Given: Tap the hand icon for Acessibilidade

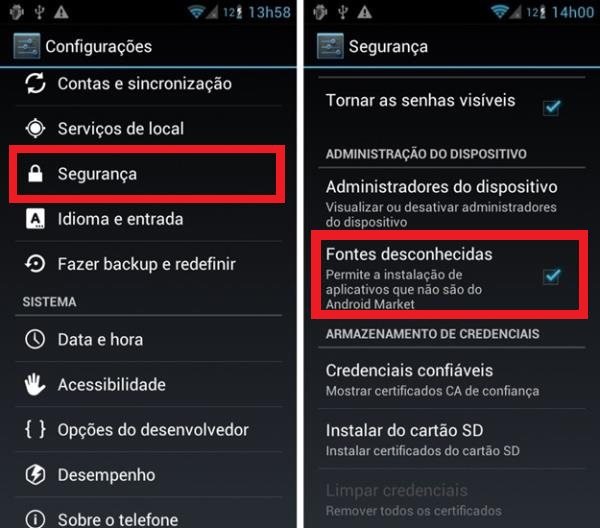Looking at the screenshot, I should point(35,385).
